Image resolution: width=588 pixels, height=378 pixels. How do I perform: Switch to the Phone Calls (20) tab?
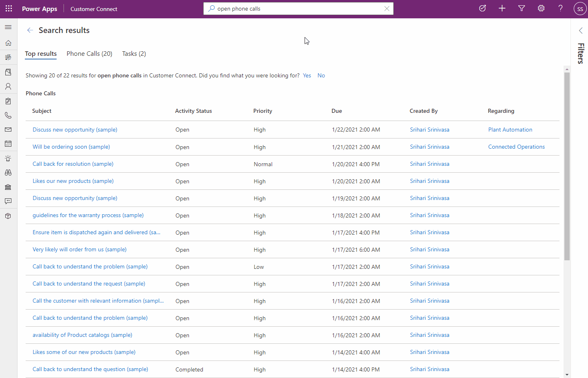[x=89, y=54]
